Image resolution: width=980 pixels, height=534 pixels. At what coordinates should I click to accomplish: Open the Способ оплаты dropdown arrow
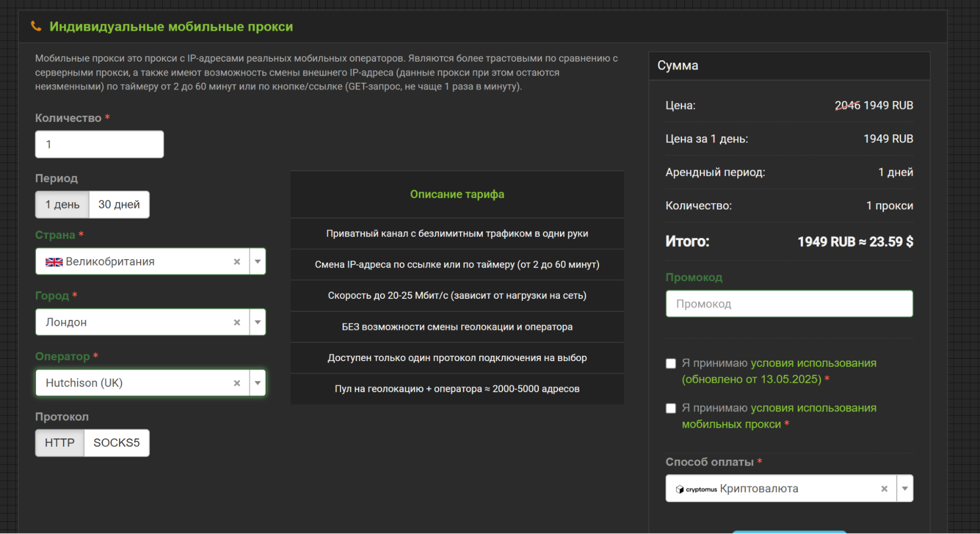905,488
